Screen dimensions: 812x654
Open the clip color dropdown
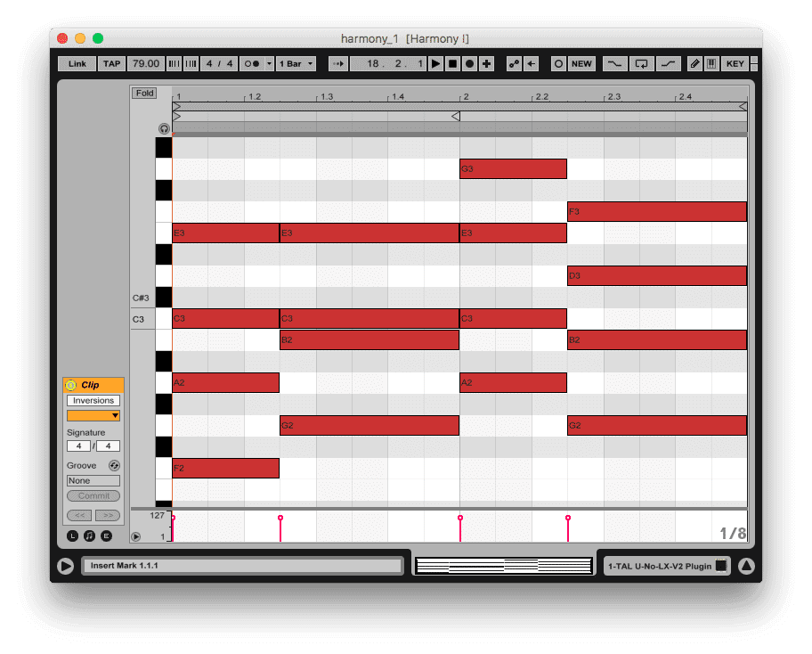[93, 416]
